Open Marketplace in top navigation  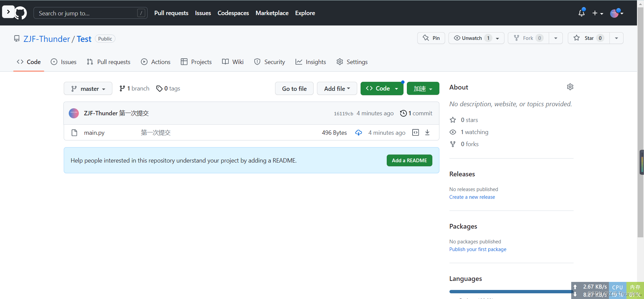pos(272,13)
